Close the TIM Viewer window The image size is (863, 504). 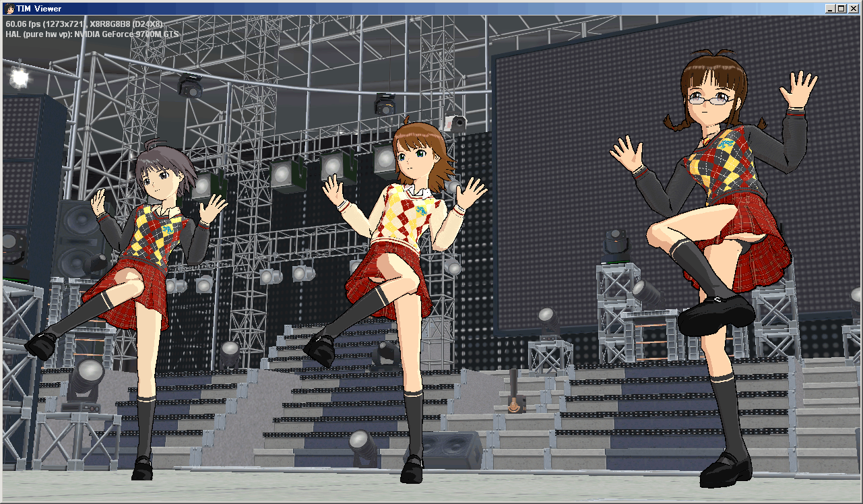(853, 9)
